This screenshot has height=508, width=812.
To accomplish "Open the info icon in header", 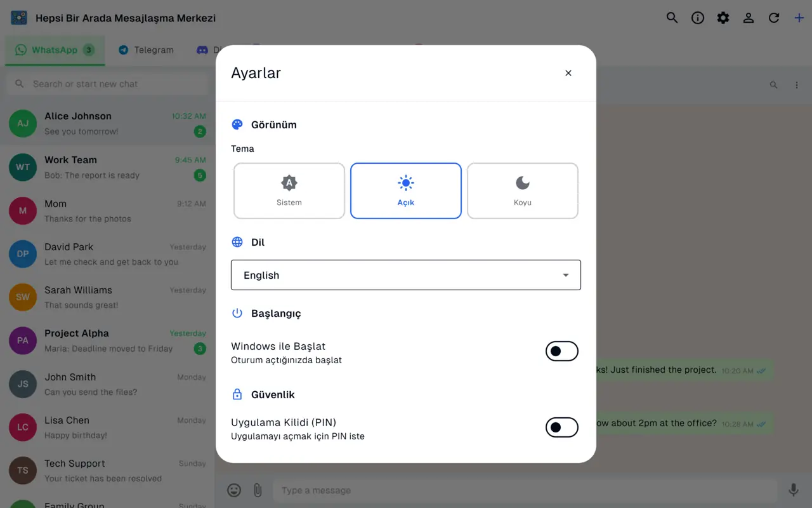I will pyautogui.click(x=698, y=18).
